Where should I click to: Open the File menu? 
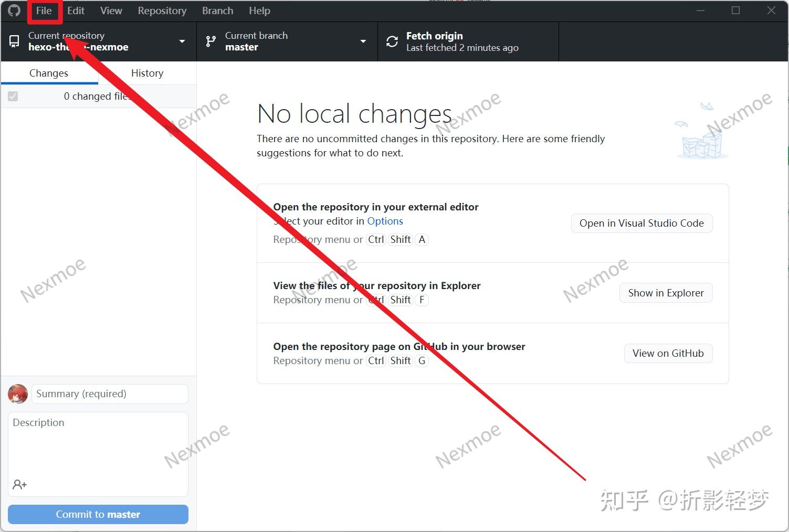click(x=44, y=11)
